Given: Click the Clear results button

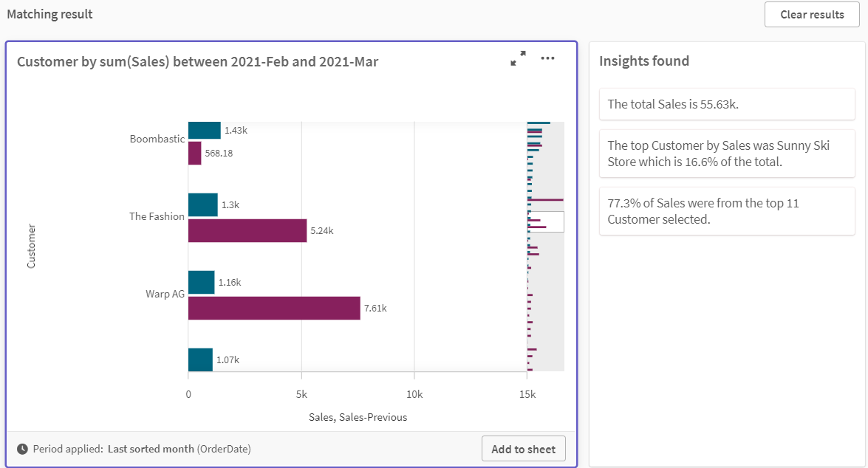Looking at the screenshot, I should (812, 15).
